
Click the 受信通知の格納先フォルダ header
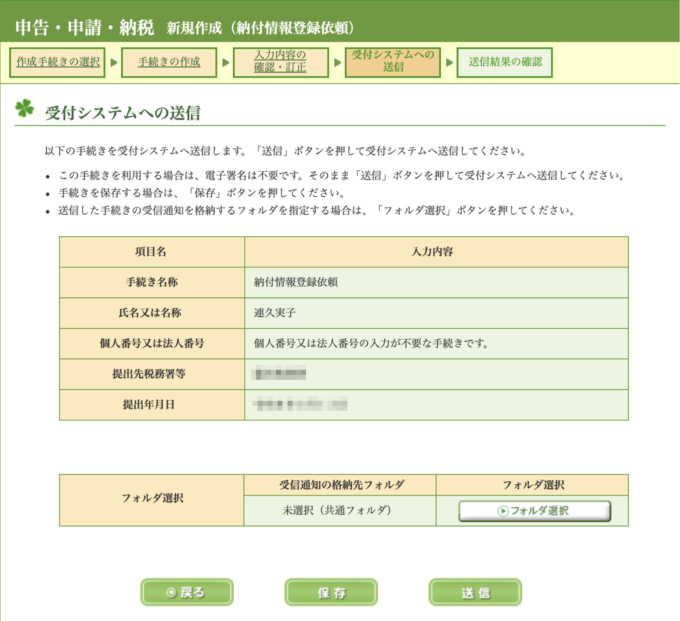(x=340, y=485)
